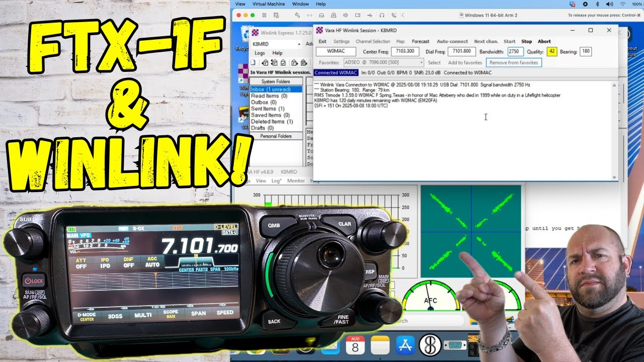
Task: Click Exit in Vara HF Winlink Session
Action: coord(323,41)
